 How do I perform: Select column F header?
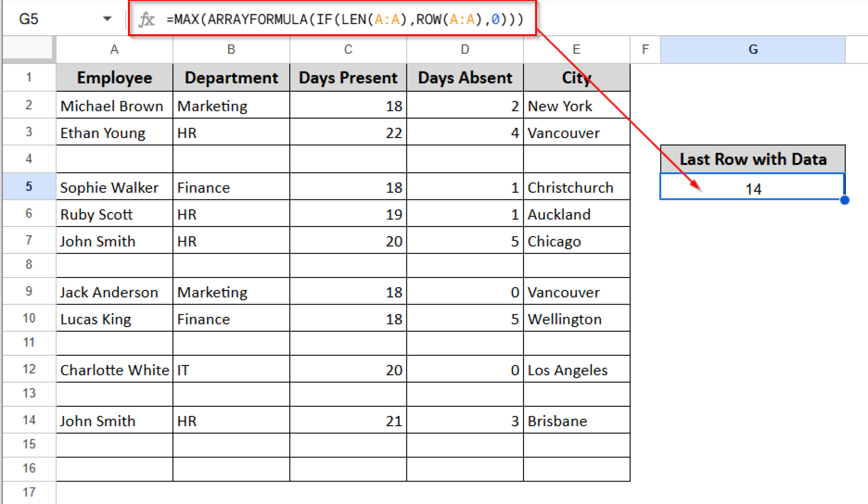(x=645, y=49)
